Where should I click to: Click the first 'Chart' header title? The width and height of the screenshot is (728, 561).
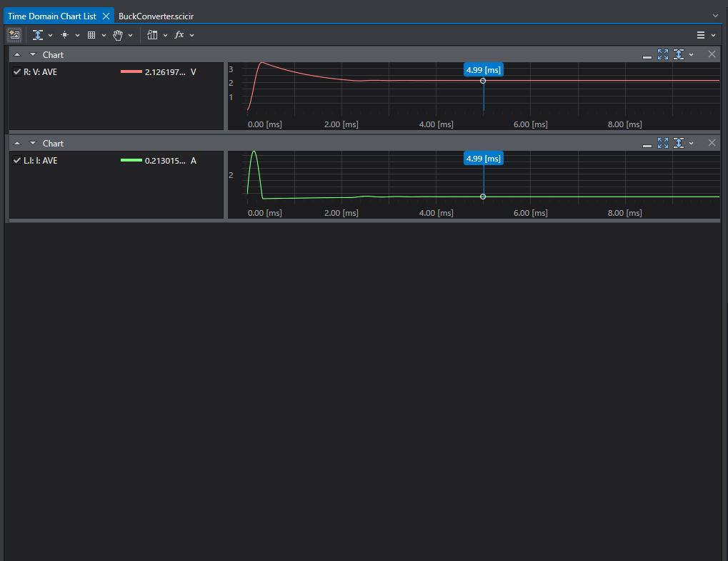53,55
